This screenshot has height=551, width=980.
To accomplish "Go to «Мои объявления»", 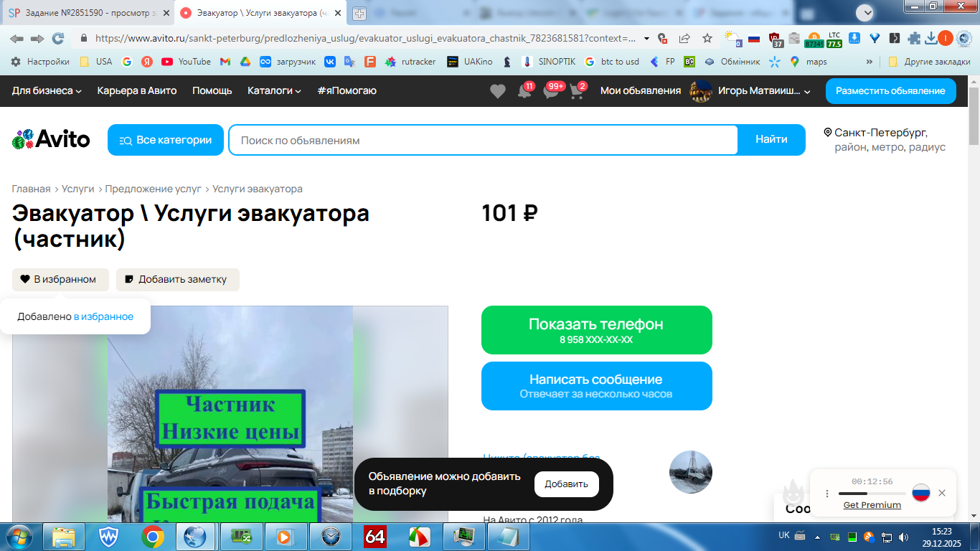I will pos(641,91).
